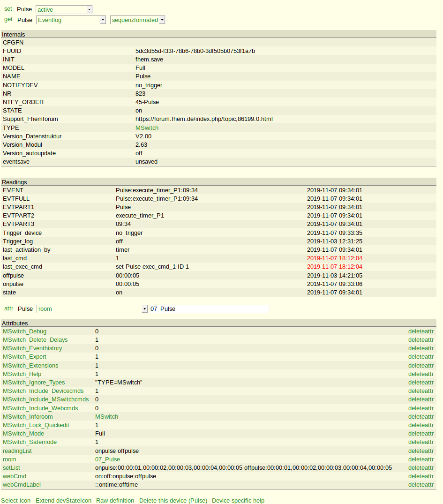Click deleteattr for MSwitch_Lock_Quickedit
Viewport: 443px width, 504px height.
[x=421, y=425]
